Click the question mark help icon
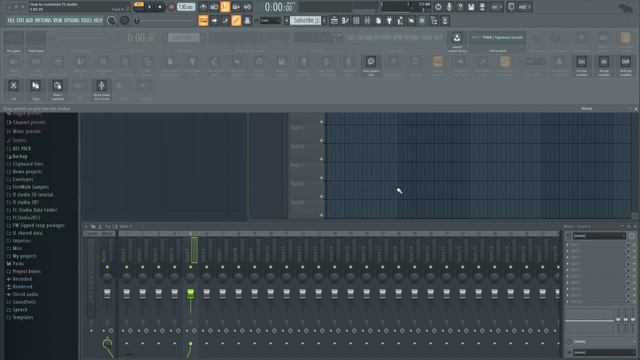The width and height of the screenshot is (640, 360). [x=460, y=7]
